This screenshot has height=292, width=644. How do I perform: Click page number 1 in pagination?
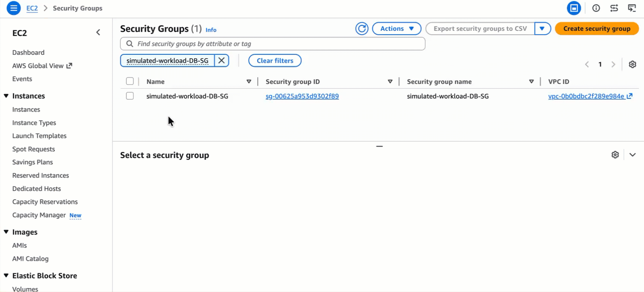[x=600, y=64]
